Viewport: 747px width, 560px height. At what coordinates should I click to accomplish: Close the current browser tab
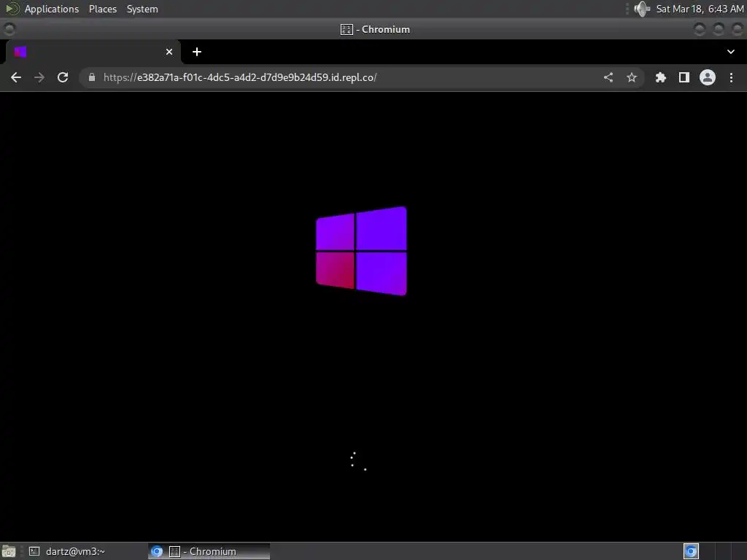click(x=169, y=52)
